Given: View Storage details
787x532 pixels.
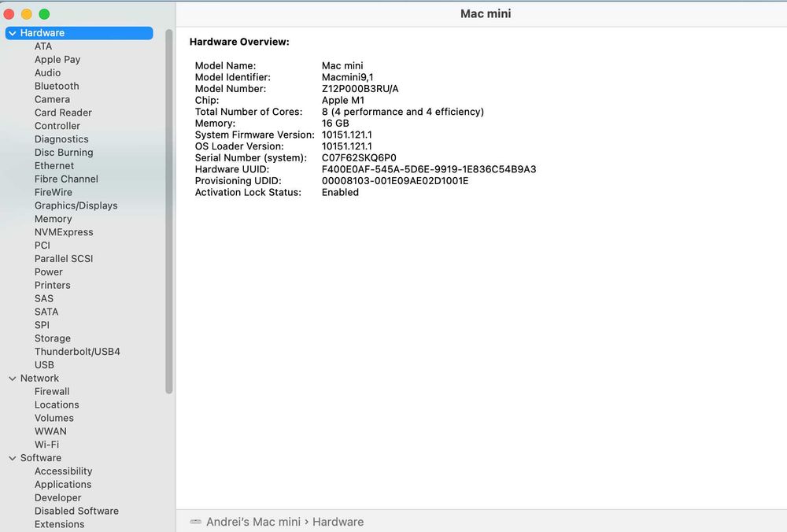Looking at the screenshot, I should point(53,338).
